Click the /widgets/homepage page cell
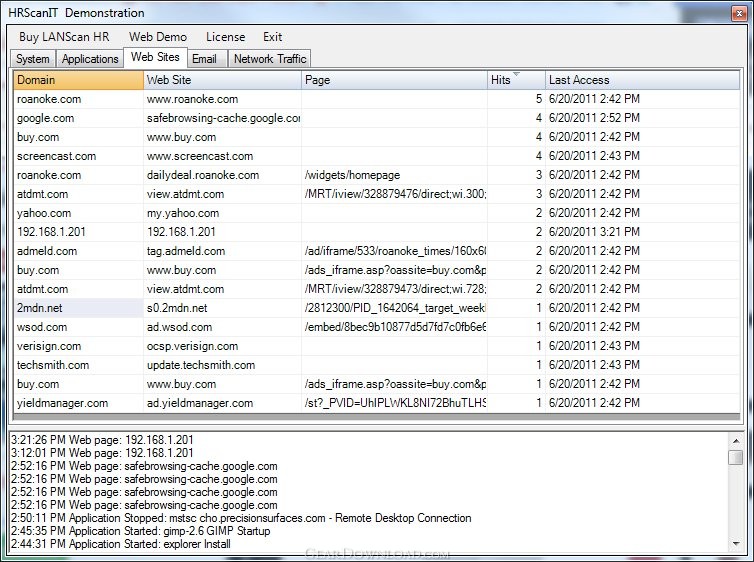Screen dimensions: 754x562 [x=394, y=175]
